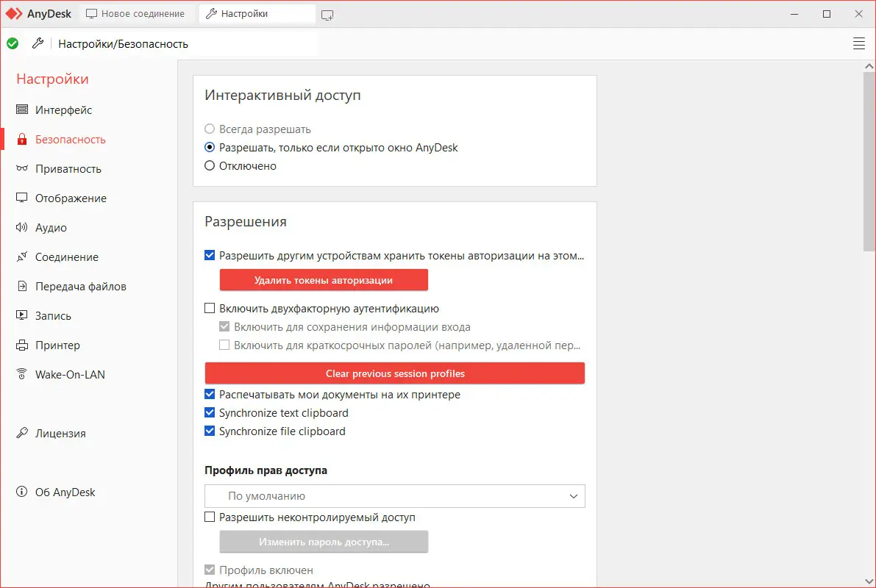Switch to the Новое соединение tab
This screenshot has height=588, width=876.
coord(136,13)
